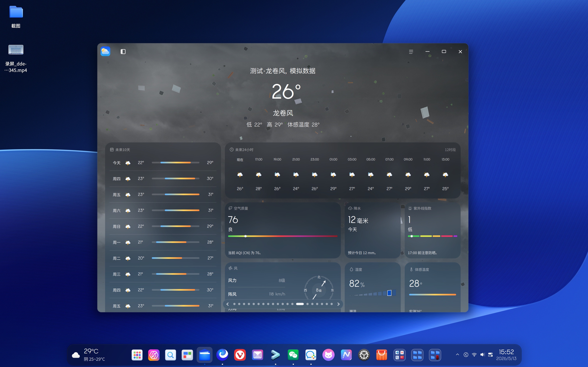
Task: Click the 湿度 humidity card header
Action: [x=356, y=270]
